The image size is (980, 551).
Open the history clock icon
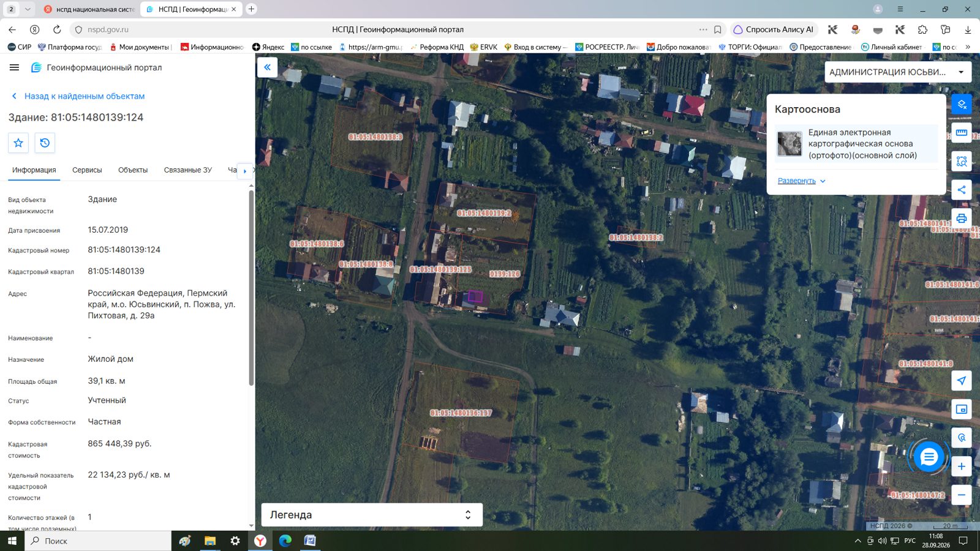tap(45, 143)
